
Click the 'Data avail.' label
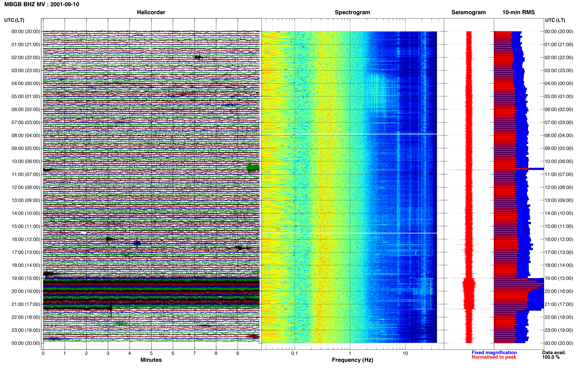(x=554, y=353)
